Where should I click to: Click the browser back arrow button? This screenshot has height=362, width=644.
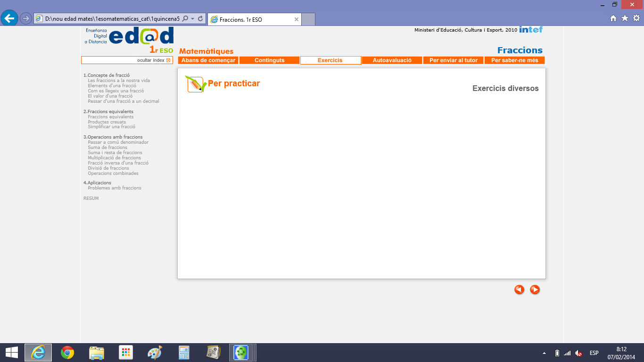pyautogui.click(x=9, y=18)
